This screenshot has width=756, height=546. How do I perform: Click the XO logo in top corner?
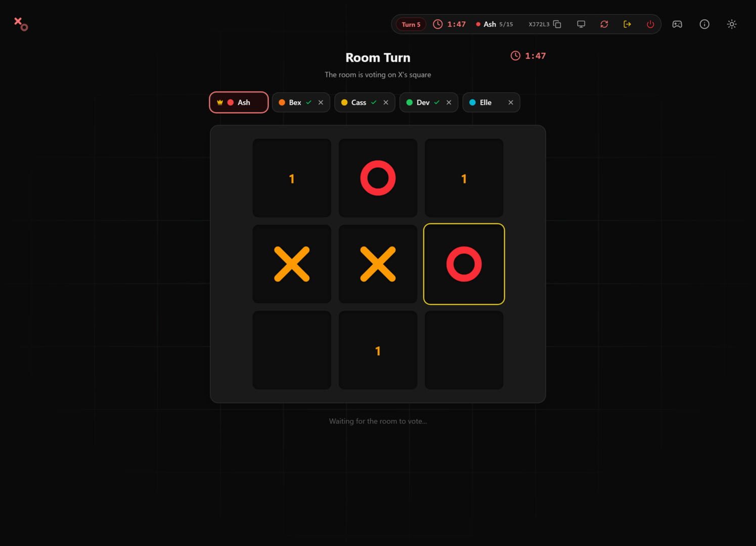(21, 24)
